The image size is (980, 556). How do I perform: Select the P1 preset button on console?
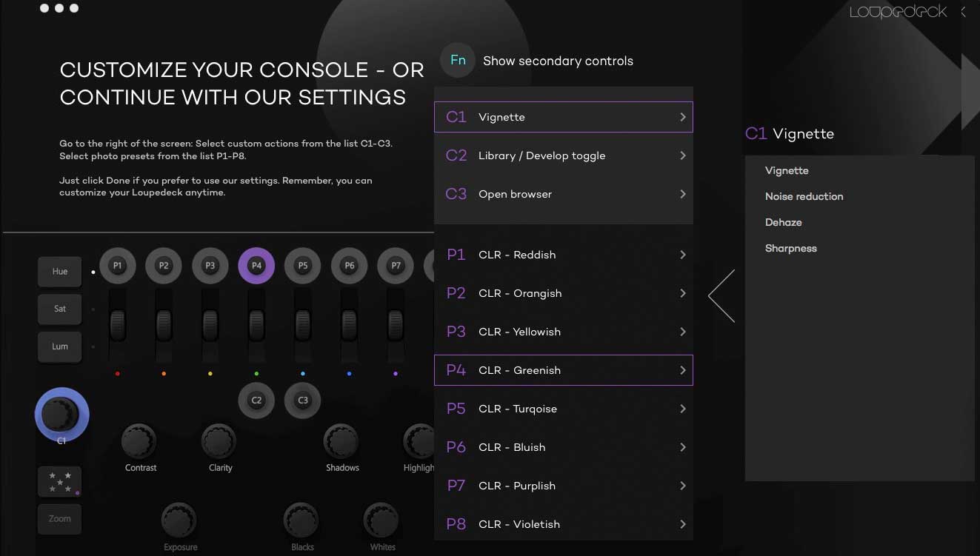117,265
